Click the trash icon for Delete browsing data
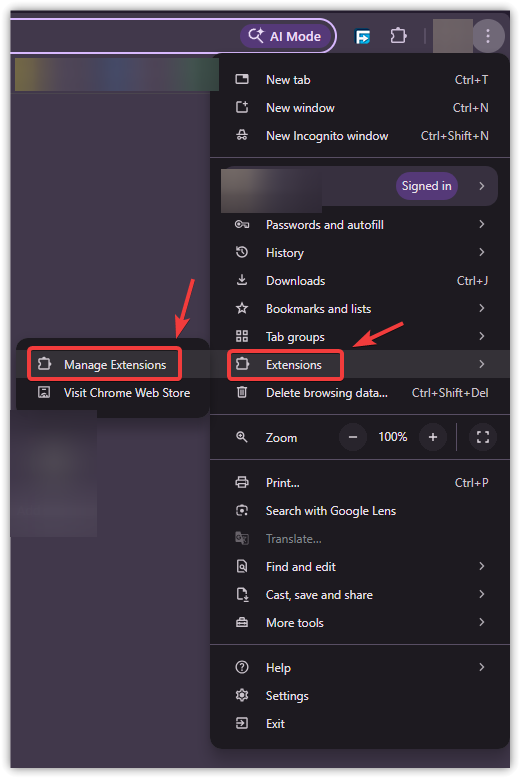The height and width of the screenshot is (778, 520). (x=242, y=392)
